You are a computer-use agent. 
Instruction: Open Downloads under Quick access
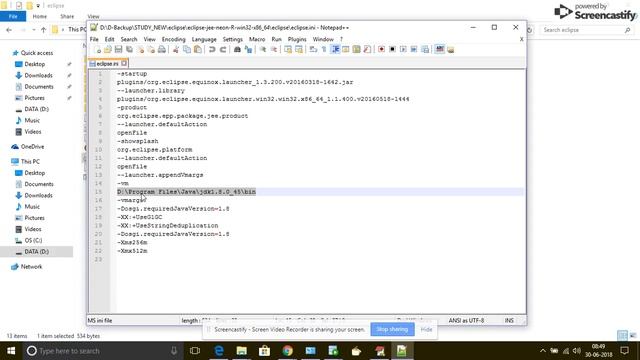(x=38, y=76)
